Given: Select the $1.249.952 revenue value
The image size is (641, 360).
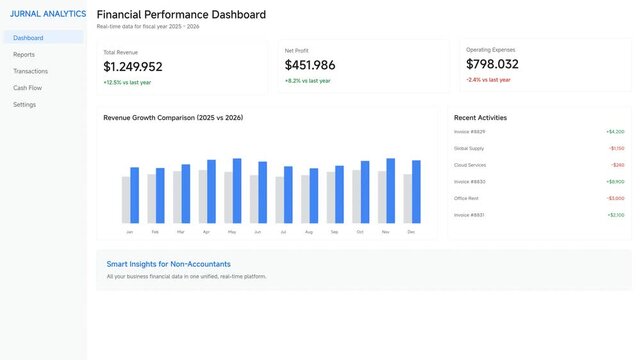Looking at the screenshot, I should (x=133, y=67).
